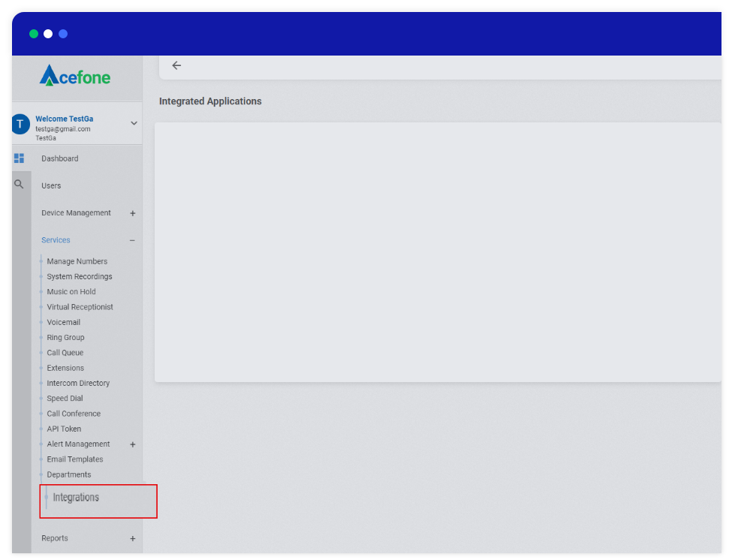The height and width of the screenshot is (560, 732).
Task: Expand the Welcome TestGa account dropdown
Action: pos(134,124)
